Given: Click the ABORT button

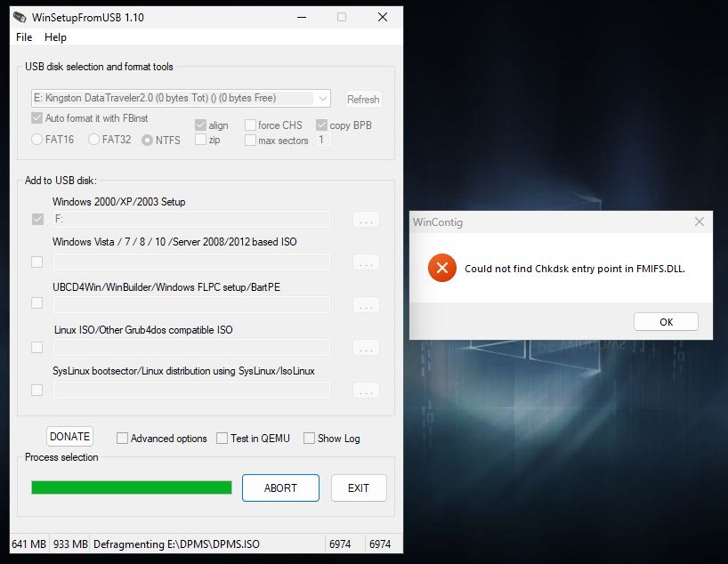Looking at the screenshot, I should coord(280,487).
